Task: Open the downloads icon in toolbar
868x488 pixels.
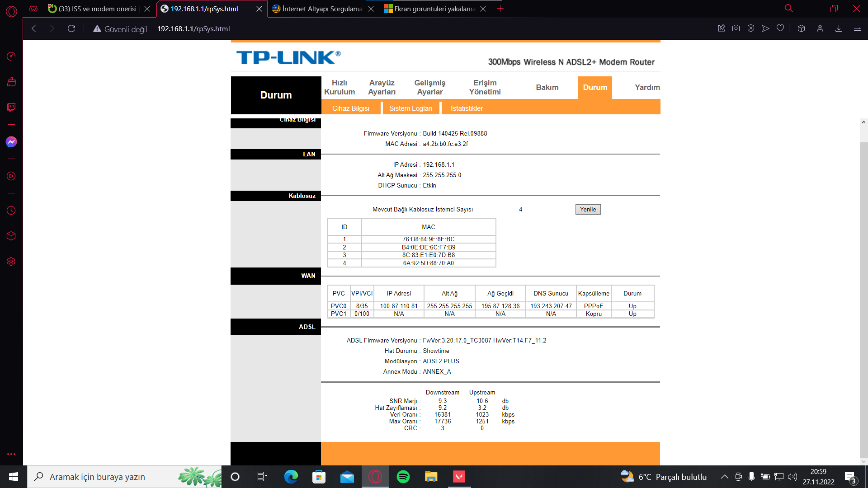Action: (839, 28)
